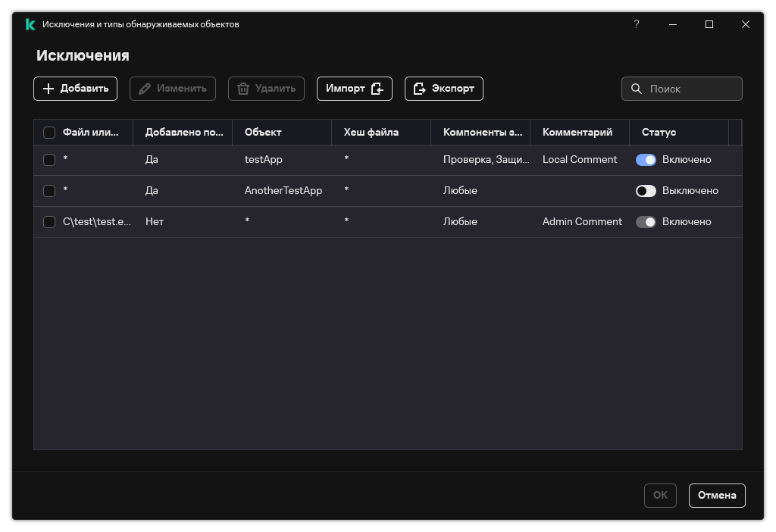The image size is (776, 532).
Task: Sort by the Хеш файла column header
Action: click(371, 132)
